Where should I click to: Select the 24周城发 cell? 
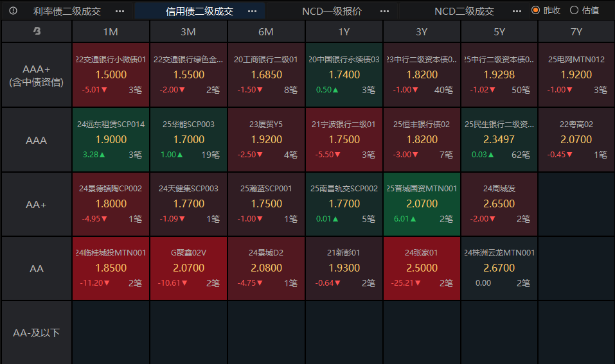click(x=499, y=204)
